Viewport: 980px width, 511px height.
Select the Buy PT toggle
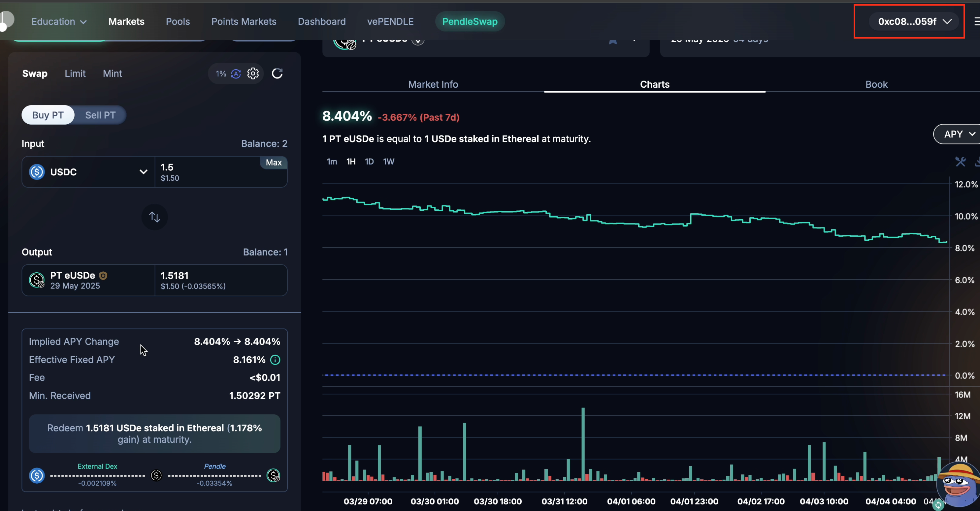(48, 115)
